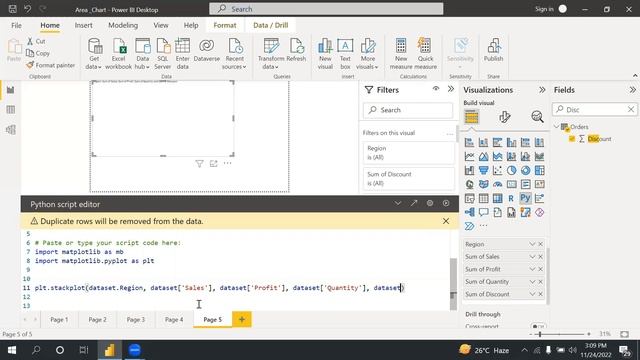Uncheck the Discount field checkbox

pyautogui.click(x=572, y=139)
